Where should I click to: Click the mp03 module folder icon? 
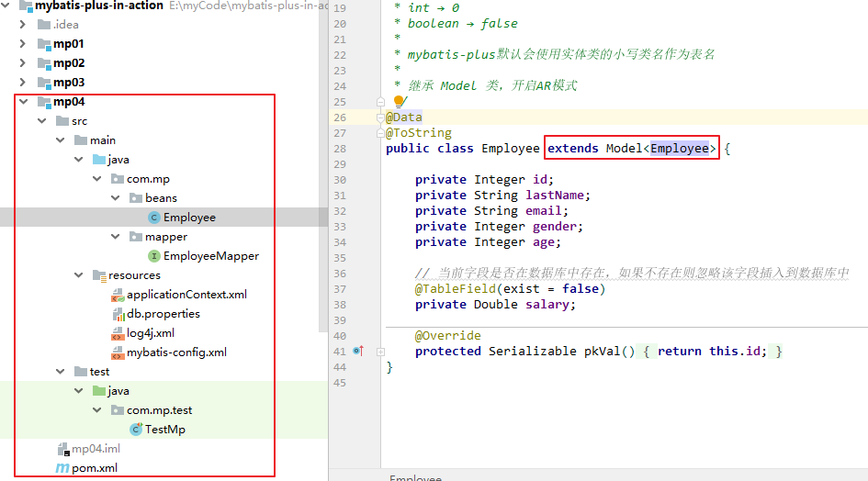[x=44, y=83]
